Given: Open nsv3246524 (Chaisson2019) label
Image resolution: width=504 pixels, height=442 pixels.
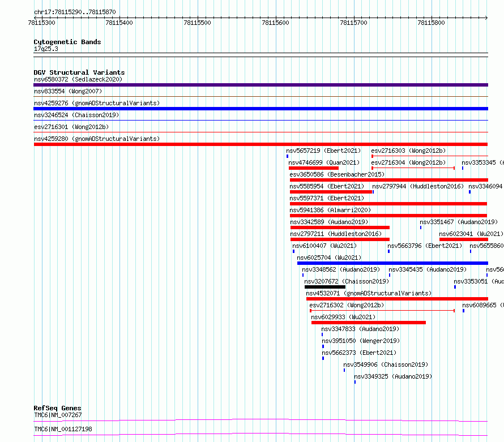Looking at the screenshot, I should [76, 115].
